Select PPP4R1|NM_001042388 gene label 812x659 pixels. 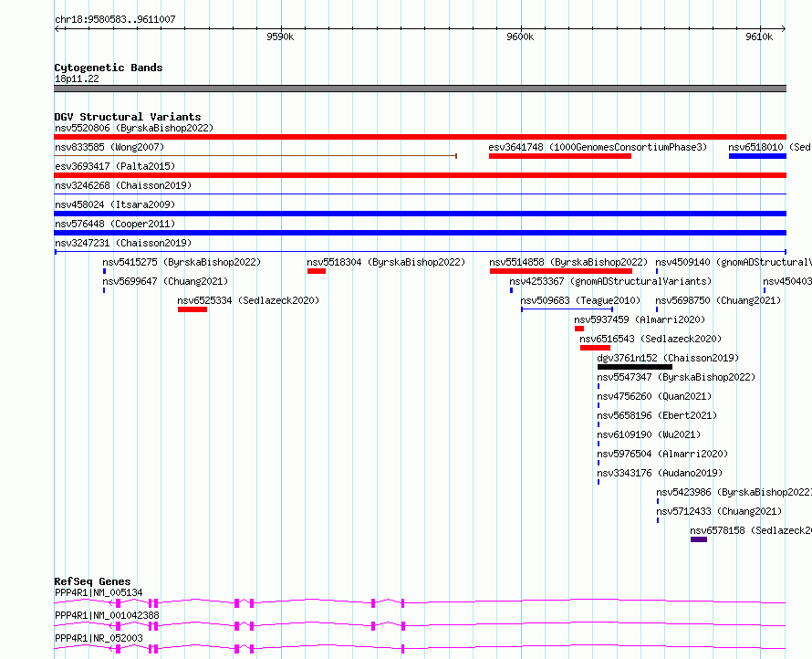[107, 615]
